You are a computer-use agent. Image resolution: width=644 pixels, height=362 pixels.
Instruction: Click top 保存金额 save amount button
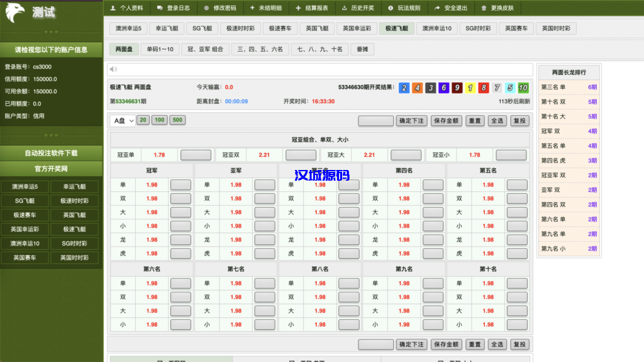pos(446,121)
